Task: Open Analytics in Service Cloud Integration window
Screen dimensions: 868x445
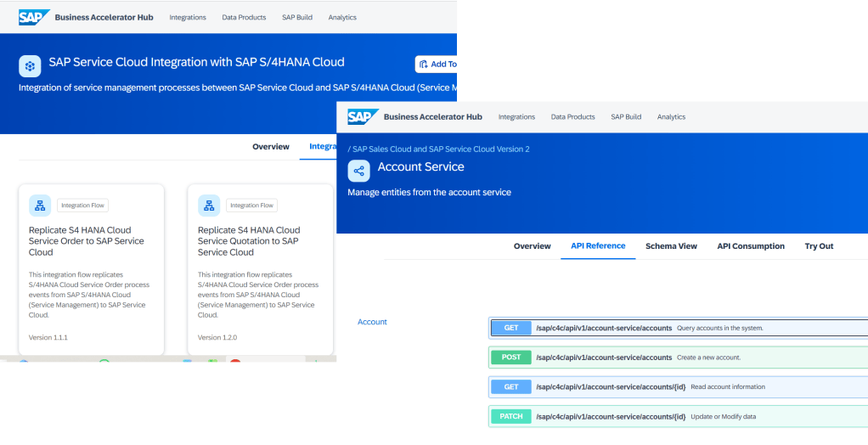Action: (342, 17)
